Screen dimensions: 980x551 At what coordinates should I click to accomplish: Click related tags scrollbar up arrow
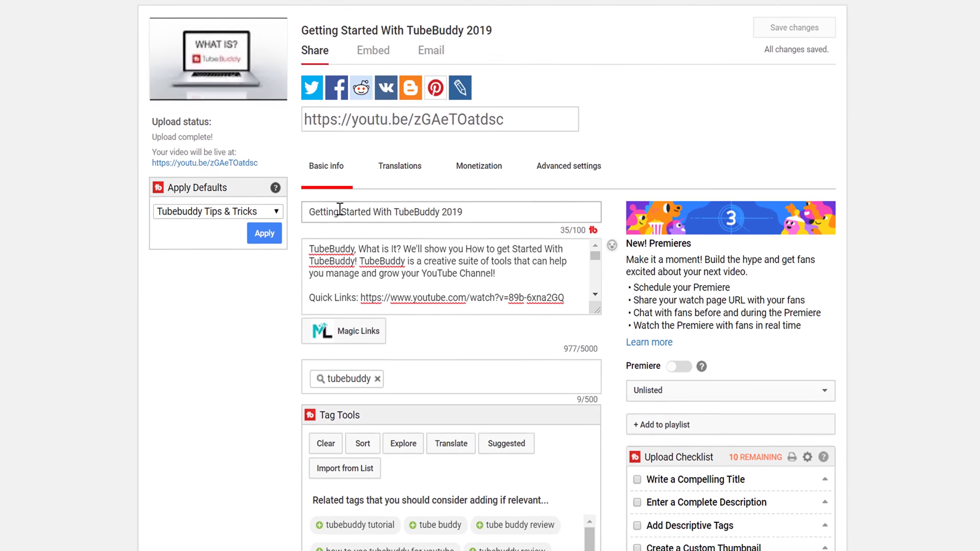[x=589, y=521]
